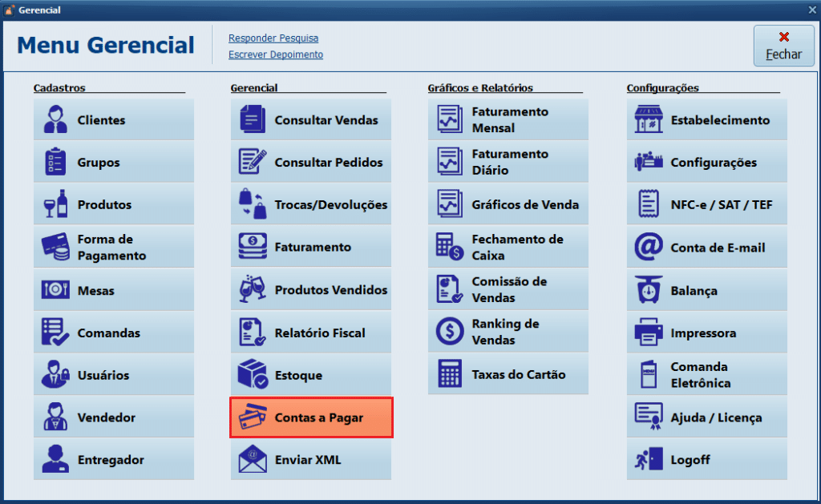Click the Conta de E-mail @ icon
The height and width of the screenshot is (504, 821).
pos(648,248)
